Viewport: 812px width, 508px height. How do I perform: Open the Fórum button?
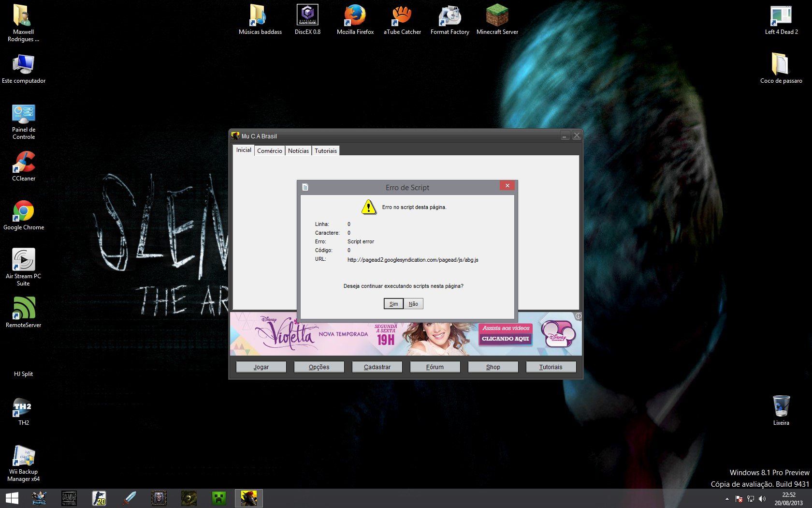tap(435, 367)
